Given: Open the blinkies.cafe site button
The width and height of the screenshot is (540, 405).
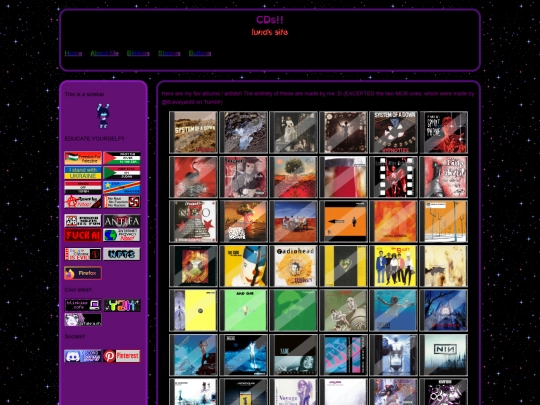Looking at the screenshot, I should [83, 305].
